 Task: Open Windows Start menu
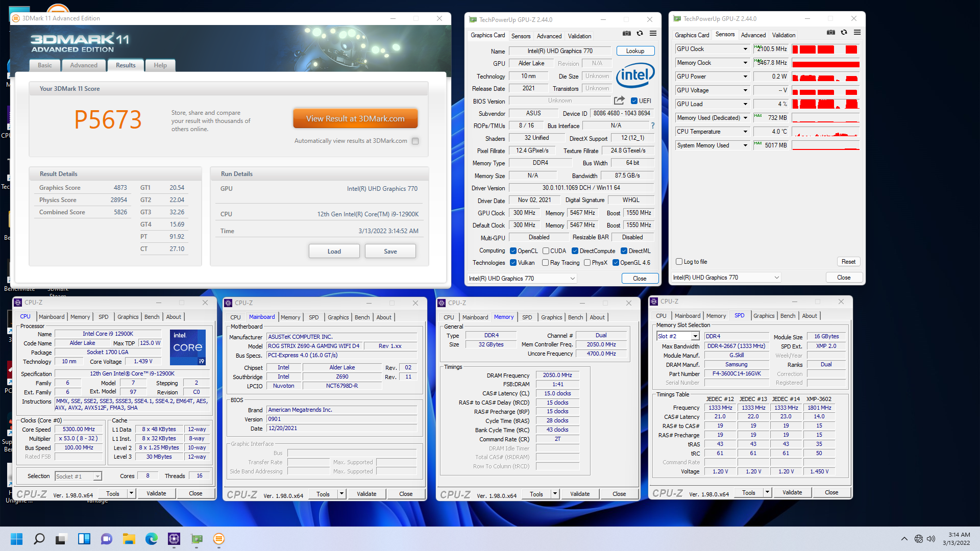[x=16, y=539]
